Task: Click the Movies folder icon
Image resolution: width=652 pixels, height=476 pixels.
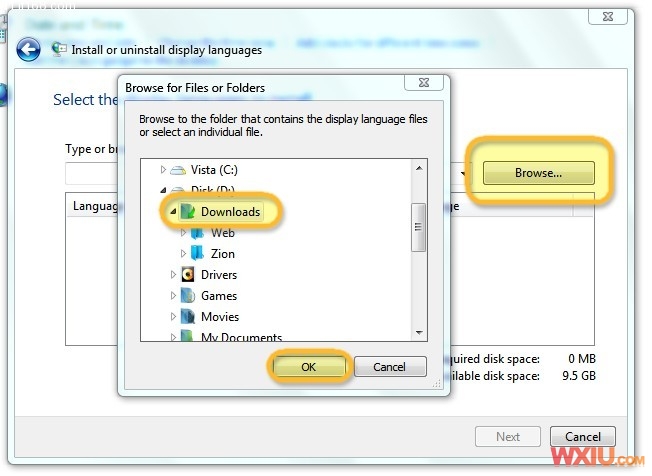Action: click(x=187, y=317)
